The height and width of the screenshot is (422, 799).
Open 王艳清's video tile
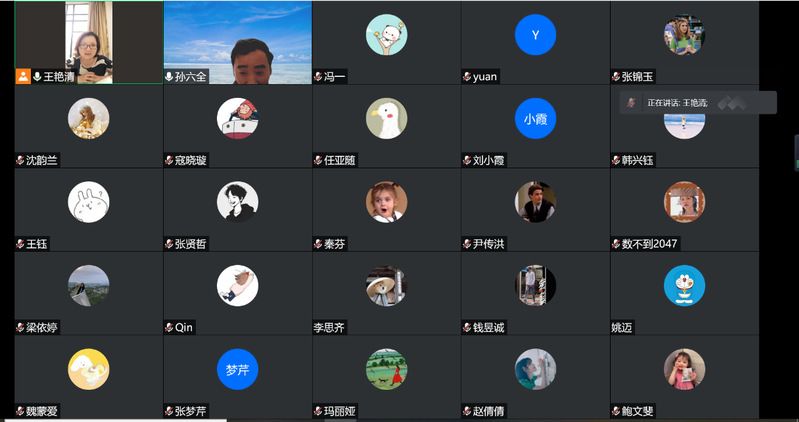coord(89,42)
